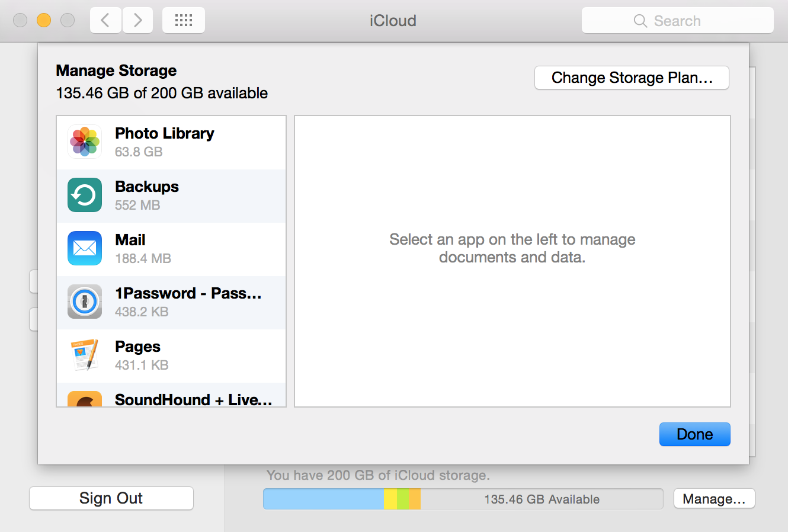Click the Manage Storage heading
The image size is (788, 532).
click(116, 70)
